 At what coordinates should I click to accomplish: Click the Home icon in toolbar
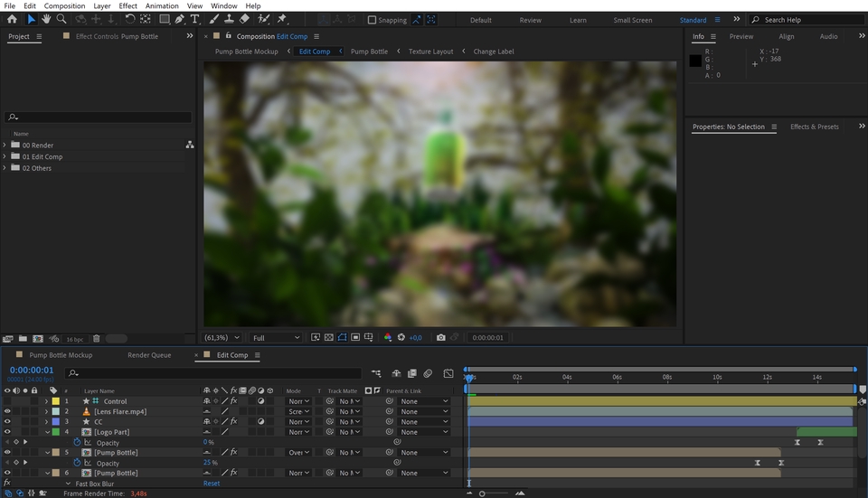[x=12, y=19]
